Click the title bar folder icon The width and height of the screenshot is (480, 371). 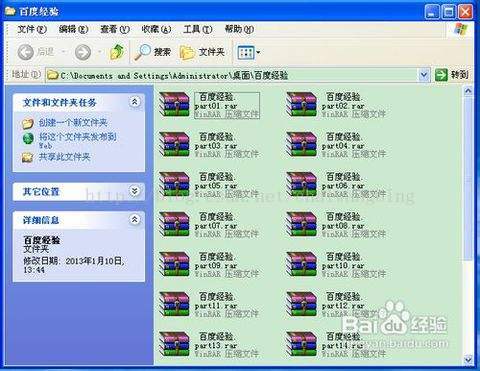click(x=10, y=11)
